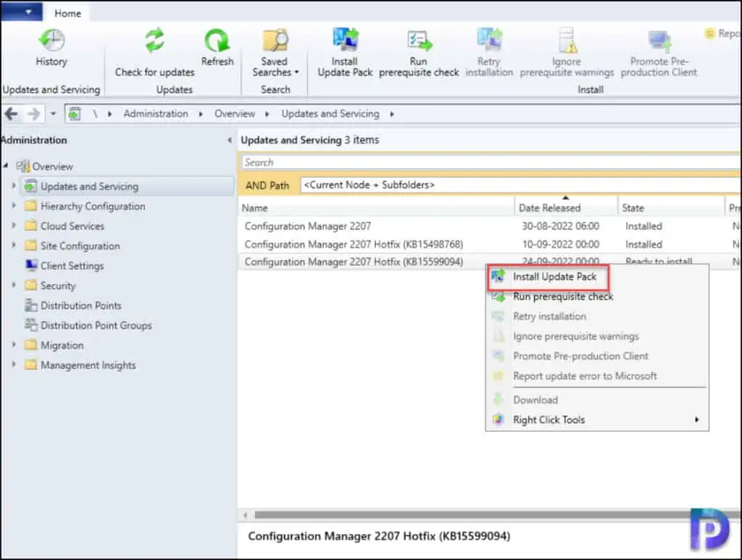Go forward with the right arrow button
The height and width of the screenshot is (560, 742).
point(33,114)
